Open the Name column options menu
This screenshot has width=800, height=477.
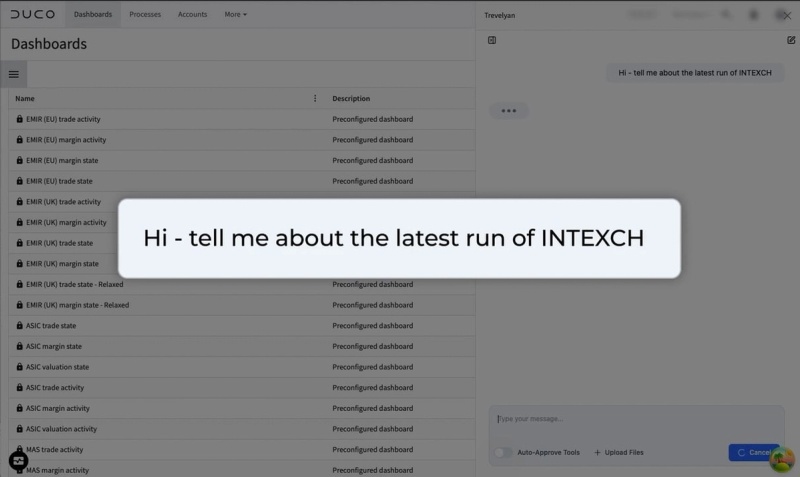(315, 98)
